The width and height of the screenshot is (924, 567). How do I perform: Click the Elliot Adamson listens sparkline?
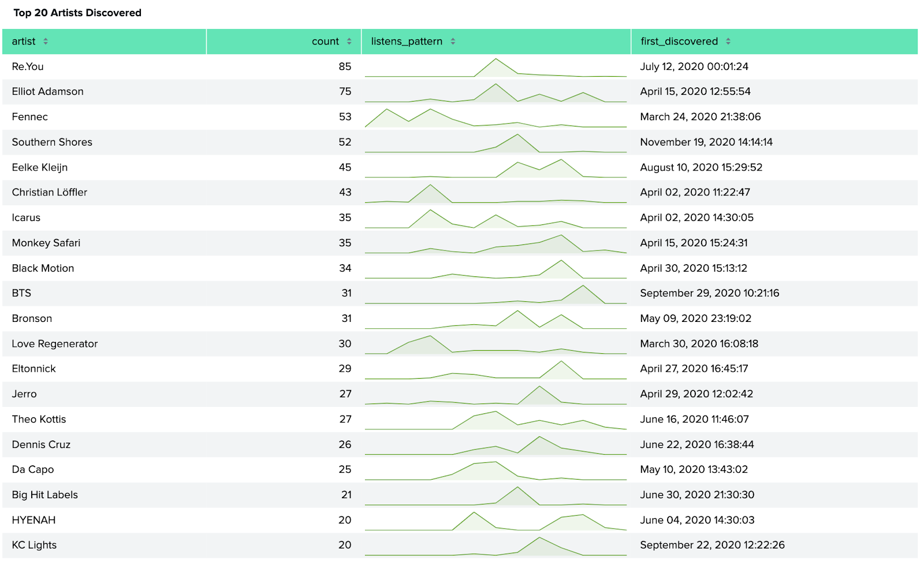pos(495,92)
